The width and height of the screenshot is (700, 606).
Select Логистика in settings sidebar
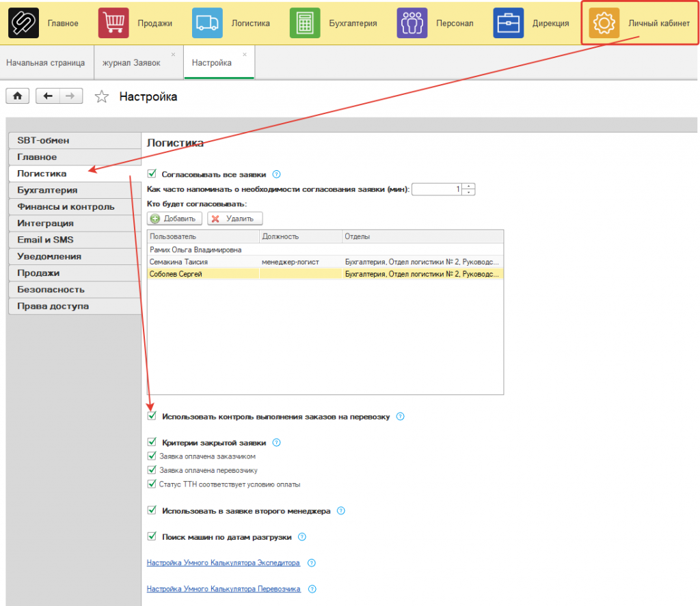pyautogui.click(x=75, y=174)
